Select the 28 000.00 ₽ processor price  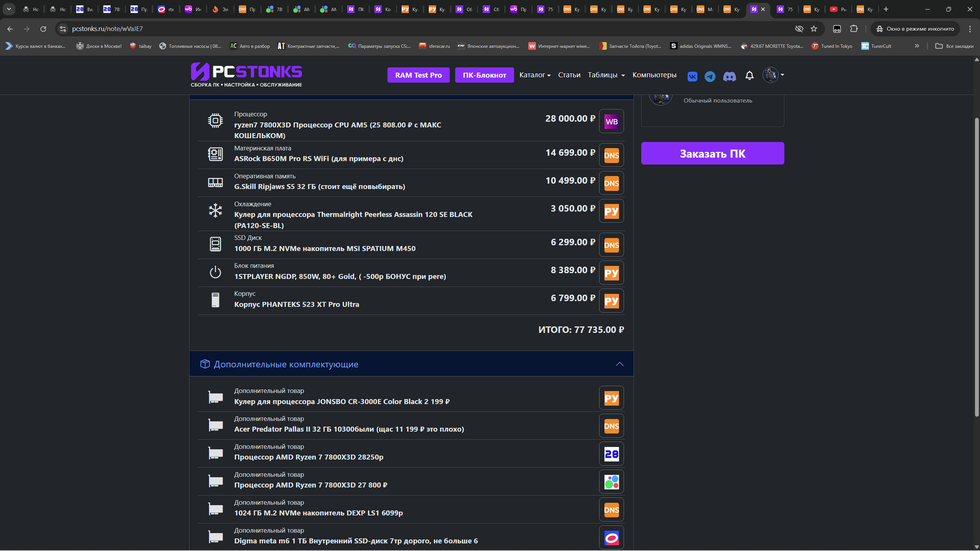point(570,119)
